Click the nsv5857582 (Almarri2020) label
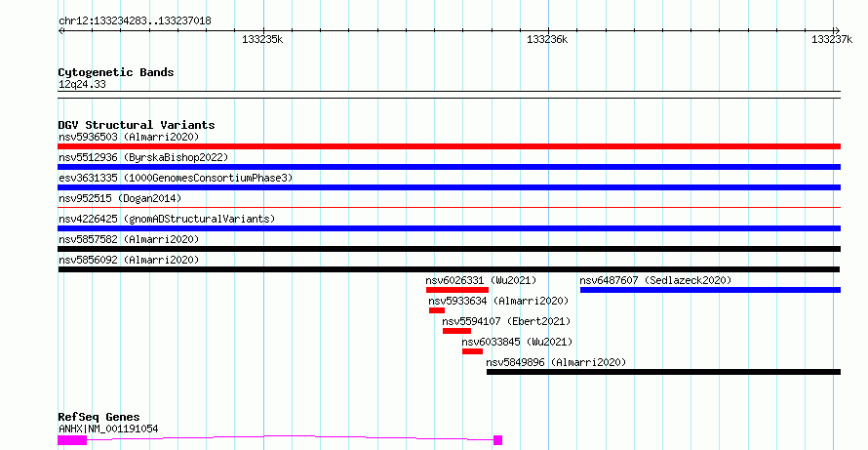Image resolution: width=868 pixels, height=450 pixels. click(x=129, y=239)
